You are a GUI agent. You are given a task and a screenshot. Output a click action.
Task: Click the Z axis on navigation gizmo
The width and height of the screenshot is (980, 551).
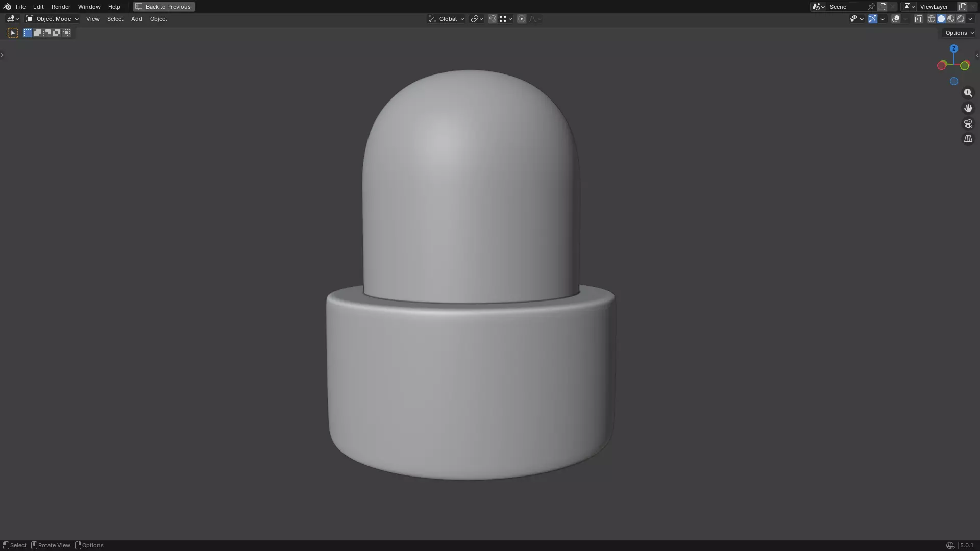tap(953, 48)
